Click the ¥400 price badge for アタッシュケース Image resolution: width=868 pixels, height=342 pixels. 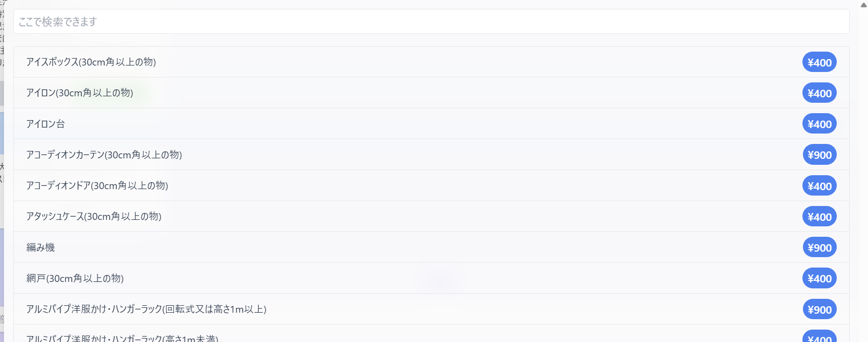click(819, 217)
